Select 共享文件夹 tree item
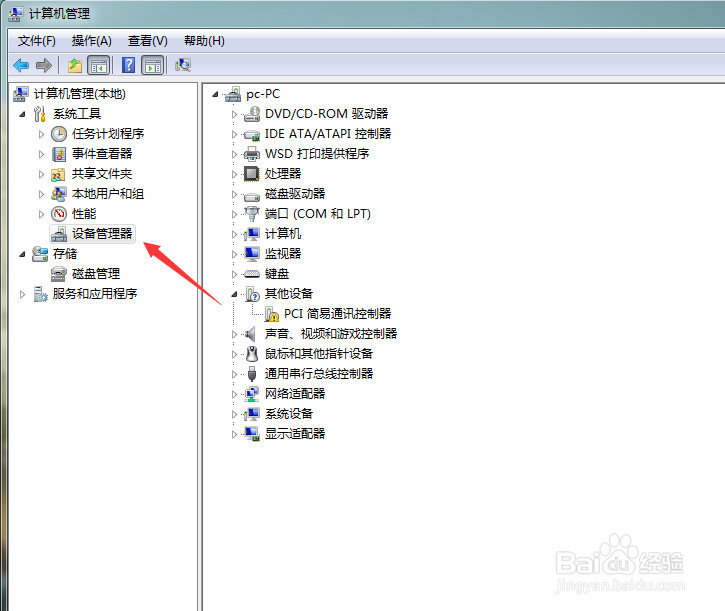 click(x=102, y=174)
